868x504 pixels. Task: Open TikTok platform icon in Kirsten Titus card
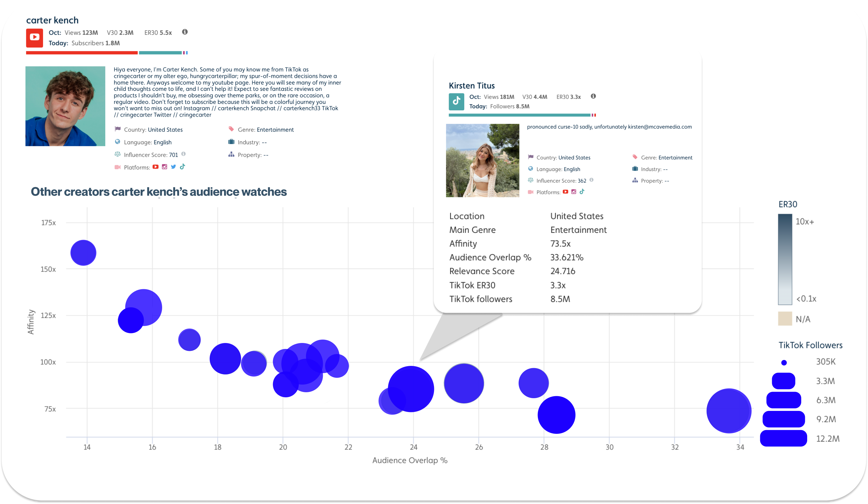582,192
